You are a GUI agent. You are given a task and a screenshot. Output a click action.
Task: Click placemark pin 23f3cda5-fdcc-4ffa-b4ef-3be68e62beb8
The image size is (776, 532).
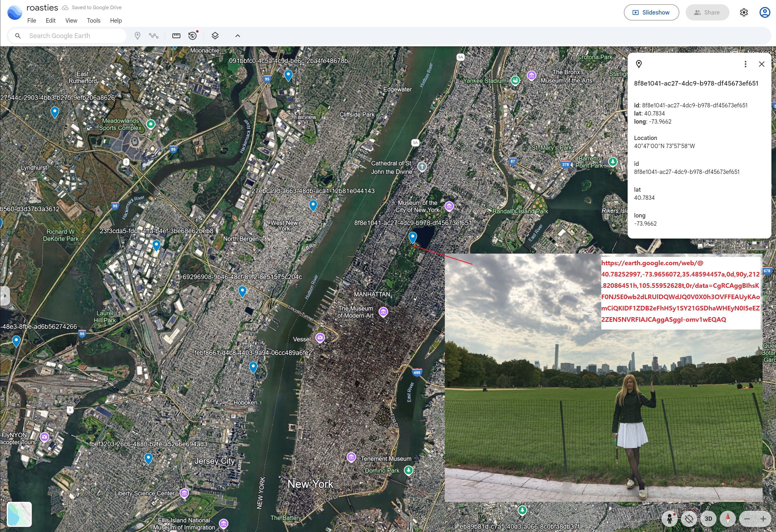[156, 246]
